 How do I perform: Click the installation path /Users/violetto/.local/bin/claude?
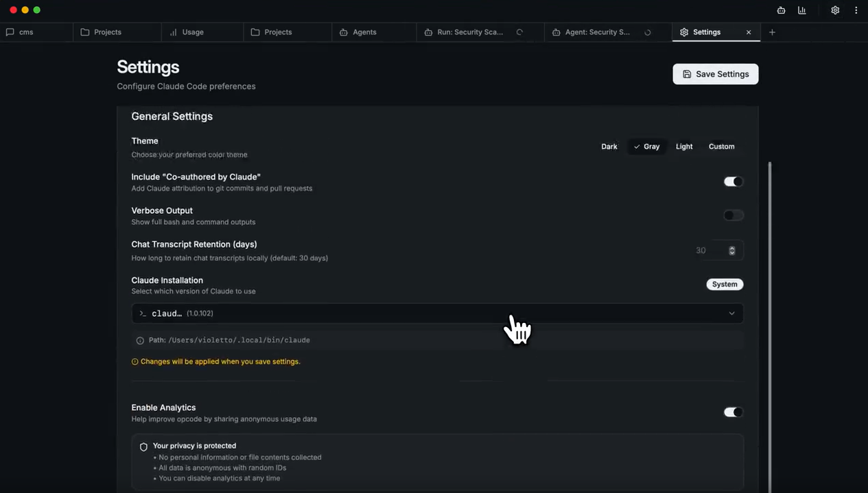239,341
